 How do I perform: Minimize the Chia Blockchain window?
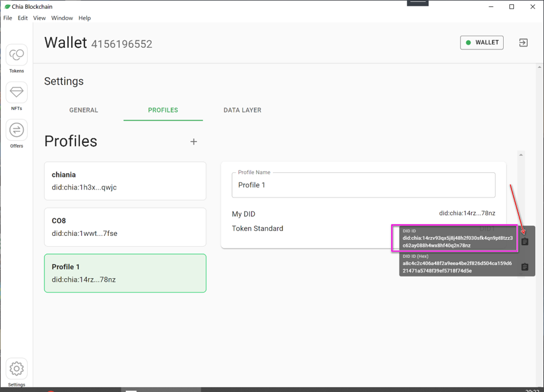click(x=491, y=6)
